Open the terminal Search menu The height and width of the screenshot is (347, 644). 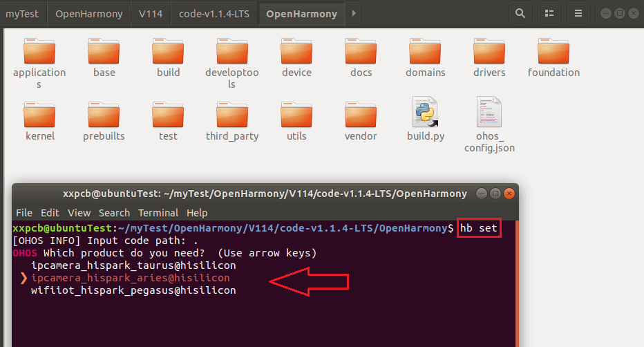[114, 212]
